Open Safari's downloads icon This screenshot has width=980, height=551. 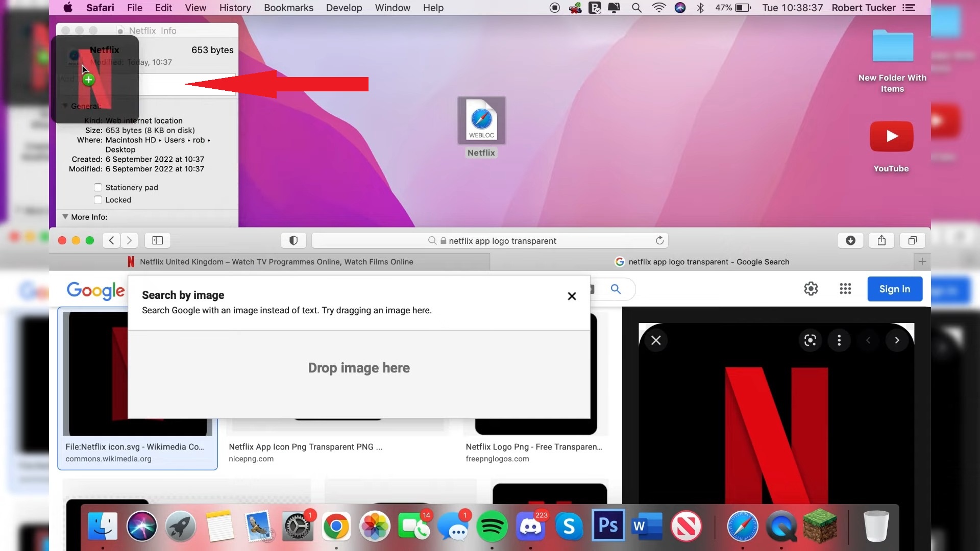pos(850,240)
